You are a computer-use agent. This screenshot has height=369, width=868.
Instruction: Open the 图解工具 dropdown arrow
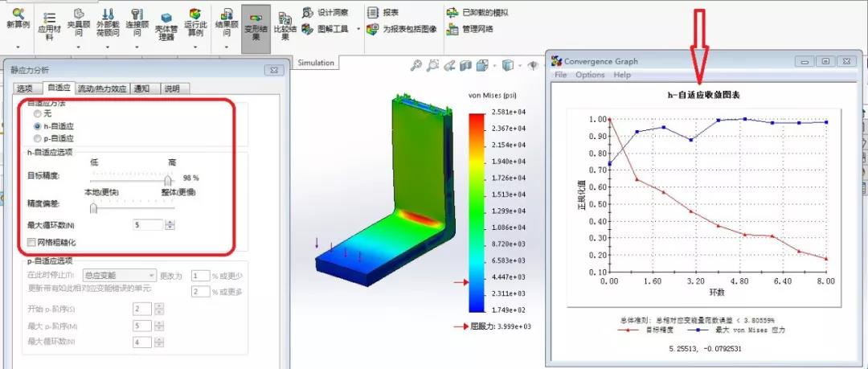point(358,29)
